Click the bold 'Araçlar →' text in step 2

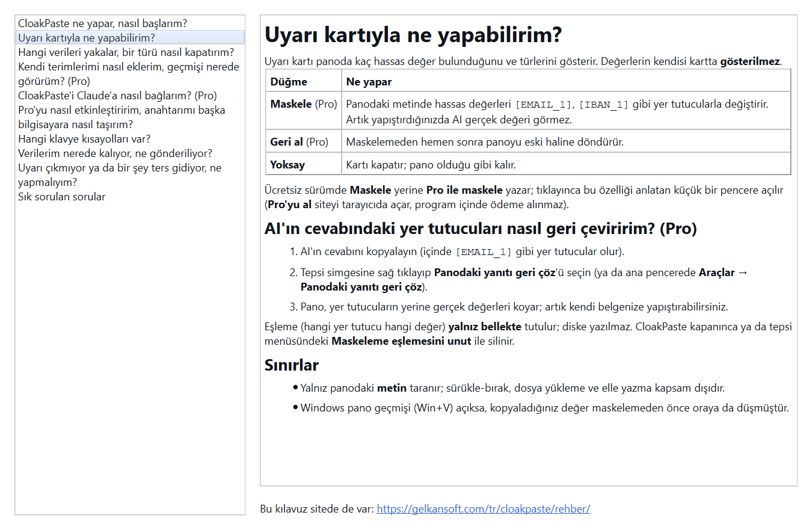coord(724,273)
